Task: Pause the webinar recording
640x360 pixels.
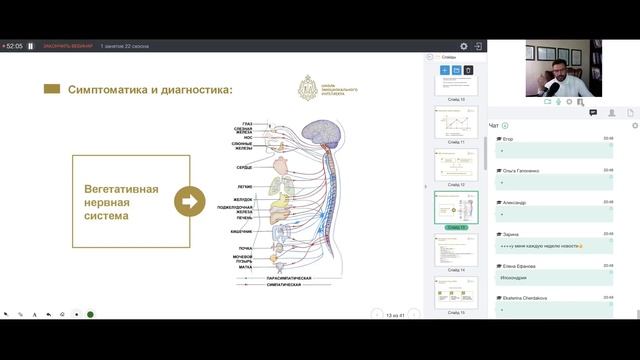Action: point(30,46)
